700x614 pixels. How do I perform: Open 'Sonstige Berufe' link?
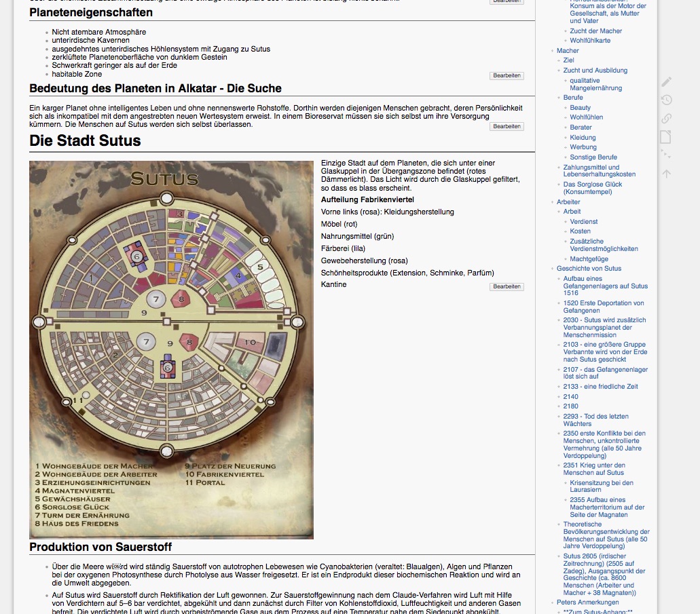593,157
